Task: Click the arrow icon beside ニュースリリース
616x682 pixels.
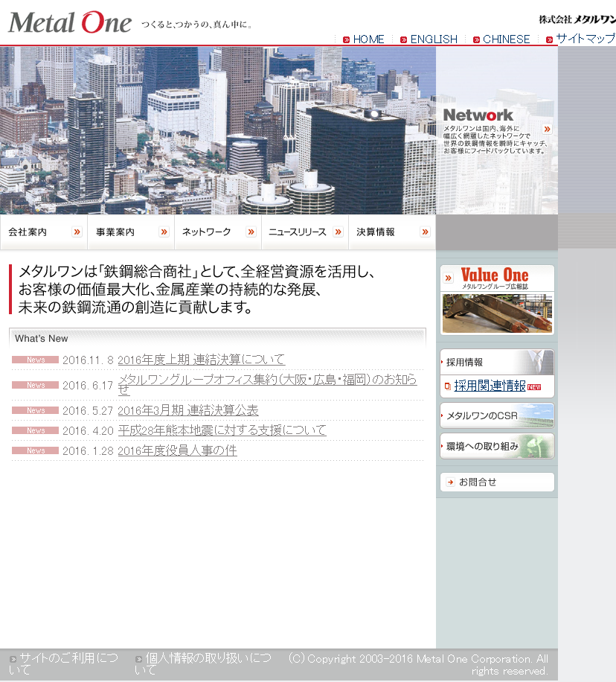Action: pyautogui.click(x=338, y=232)
